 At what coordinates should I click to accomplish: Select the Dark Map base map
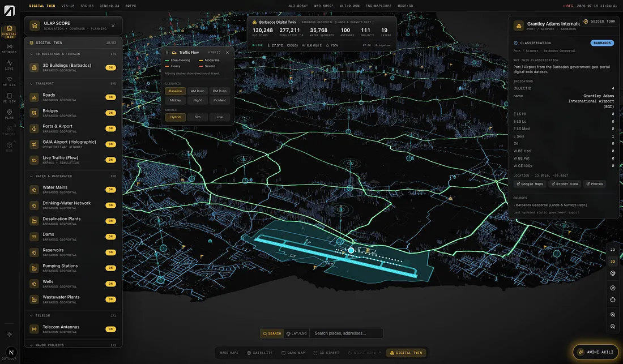[293, 353]
